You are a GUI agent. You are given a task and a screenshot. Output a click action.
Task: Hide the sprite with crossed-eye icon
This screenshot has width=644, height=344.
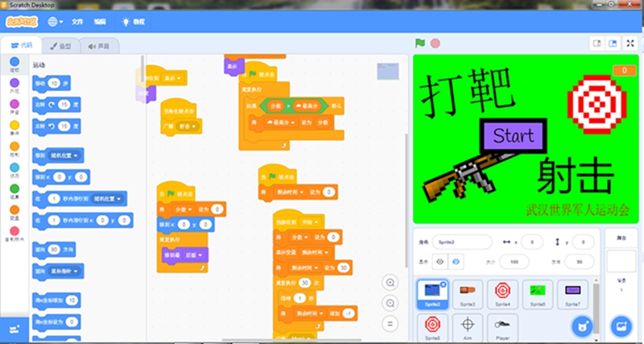456,262
